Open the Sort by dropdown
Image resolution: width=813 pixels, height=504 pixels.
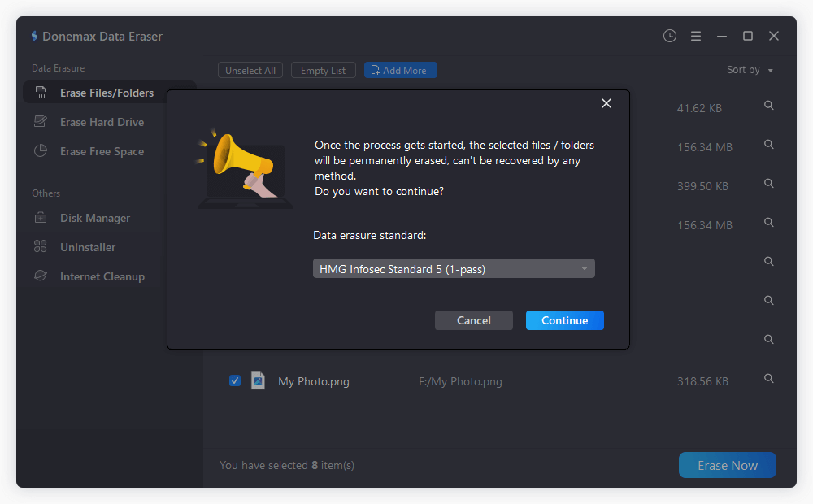coord(750,70)
